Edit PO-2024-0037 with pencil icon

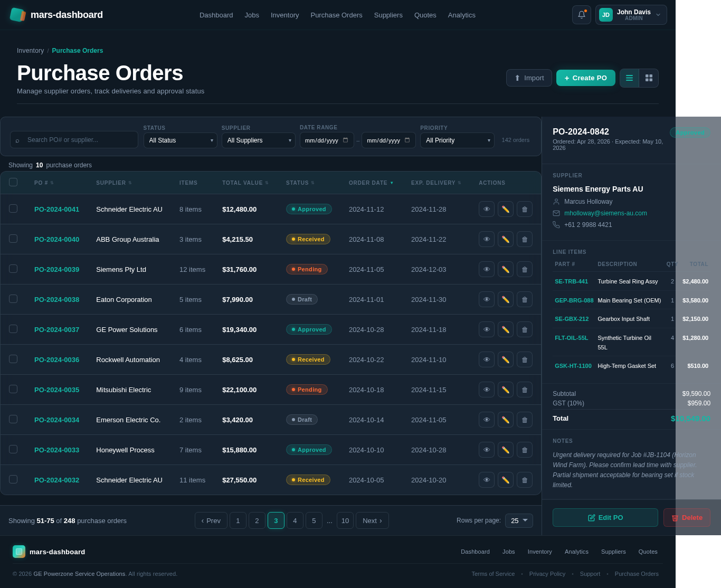coord(506,329)
